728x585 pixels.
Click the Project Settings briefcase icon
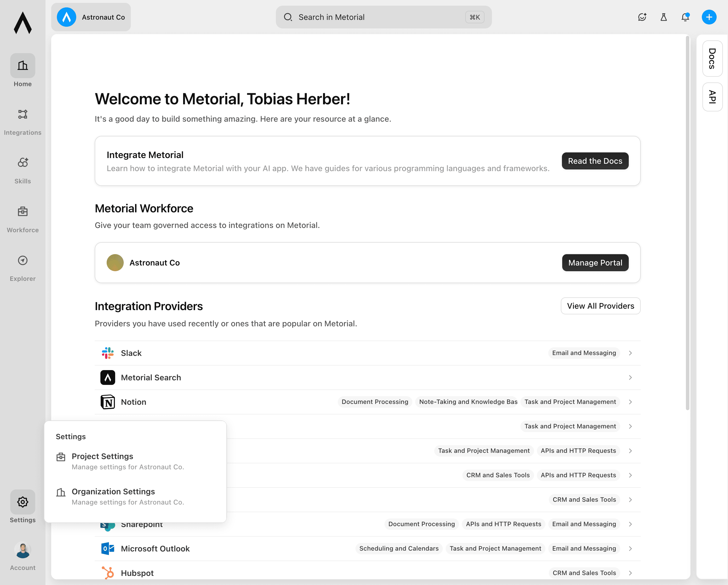tap(61, 457)
